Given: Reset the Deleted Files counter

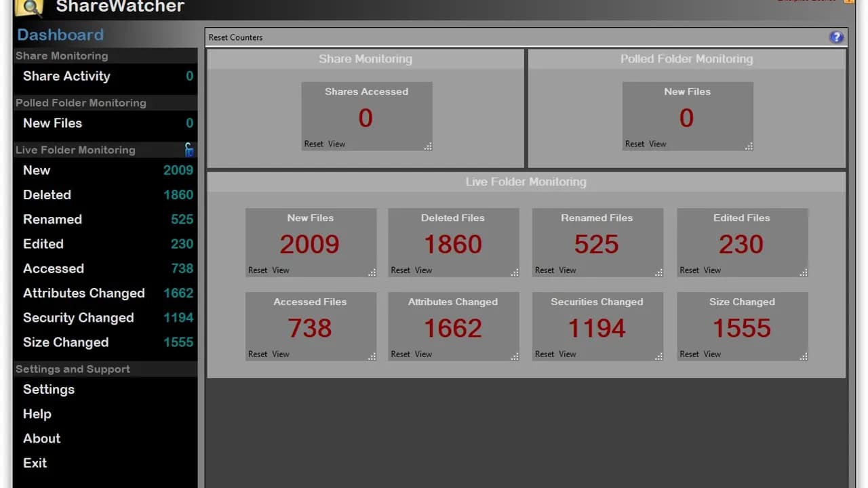Looking at the screenshot, I should coord(401,270).
